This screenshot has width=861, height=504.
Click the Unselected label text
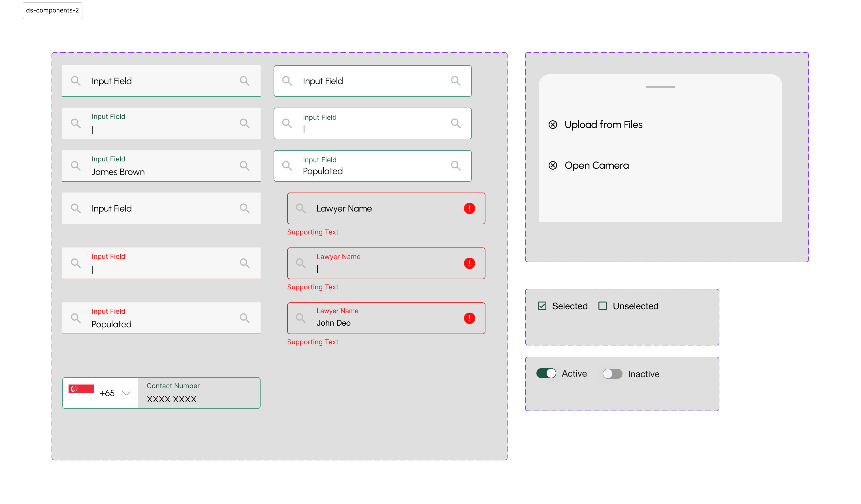point(636,306)
